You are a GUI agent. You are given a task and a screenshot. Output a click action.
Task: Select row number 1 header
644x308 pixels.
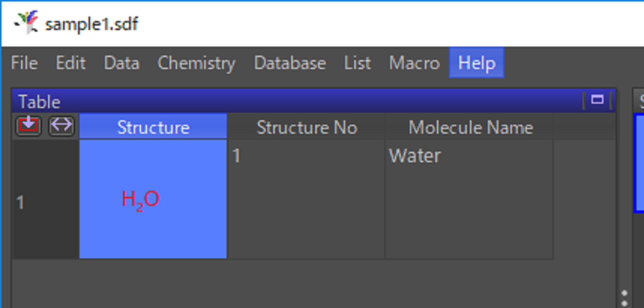coord(45,202)
